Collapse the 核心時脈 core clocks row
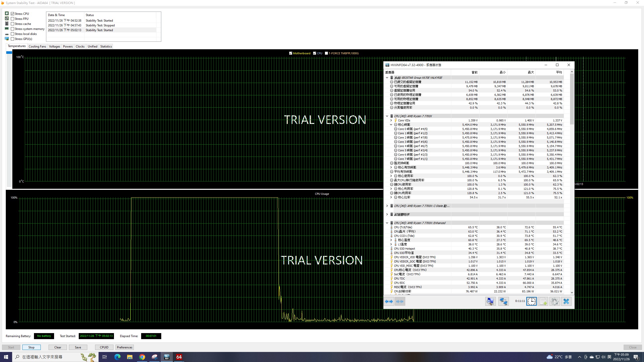This screenshot has height=362, width=644. [391, 125]
